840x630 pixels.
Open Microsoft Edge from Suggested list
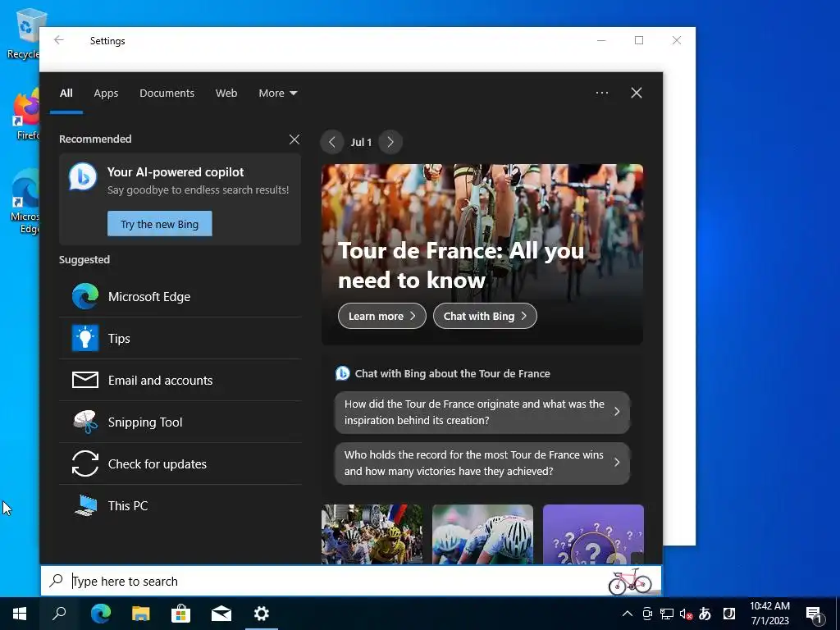click(x=180, y=296)
